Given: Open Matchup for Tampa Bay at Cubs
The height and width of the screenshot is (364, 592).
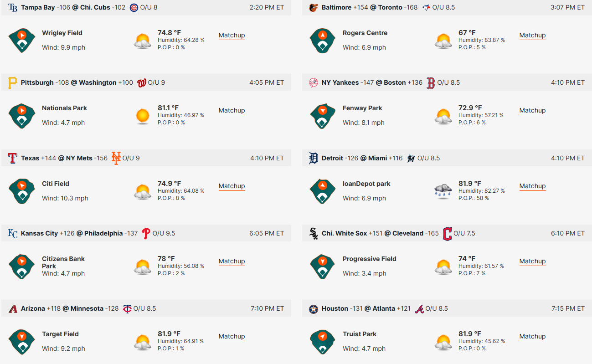Looking at the screenshot, I should pos(232,35).
